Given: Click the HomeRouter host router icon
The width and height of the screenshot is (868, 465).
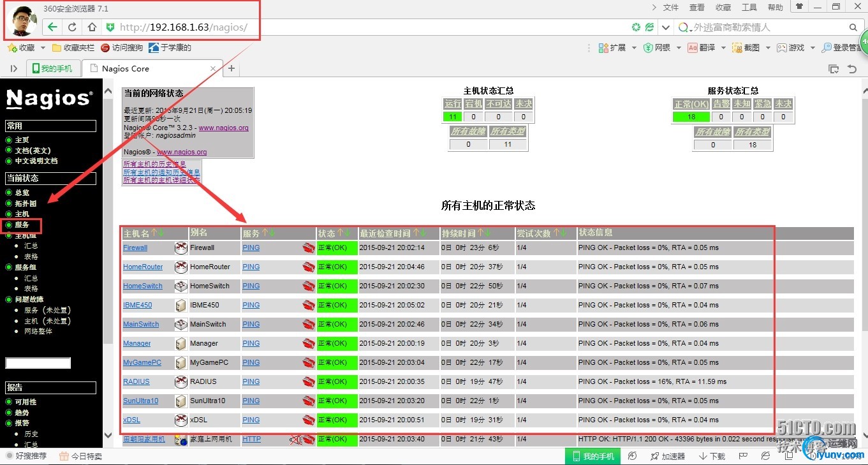Looking at the screenshot, I should click(181, 267).
